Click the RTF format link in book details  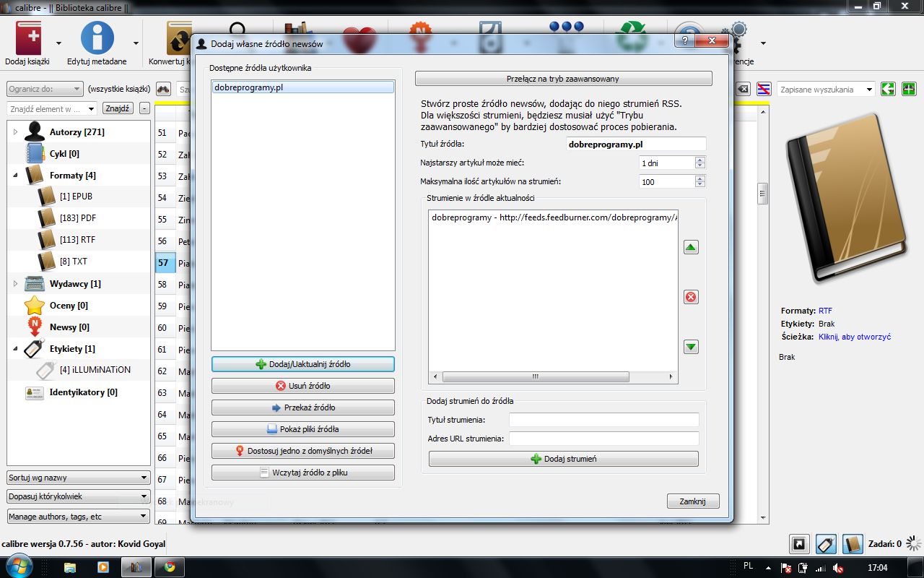coord(825,311)
